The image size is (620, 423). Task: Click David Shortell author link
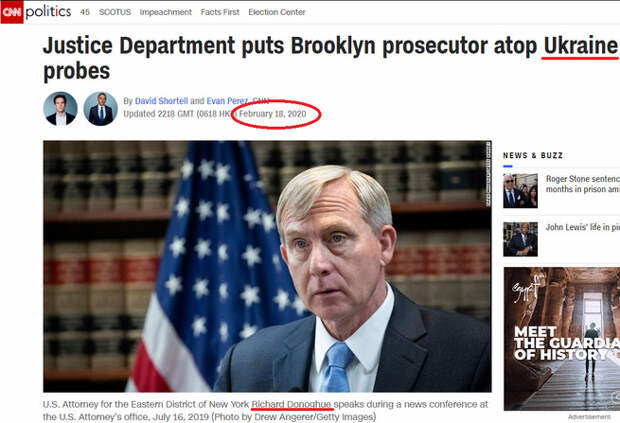161,101
